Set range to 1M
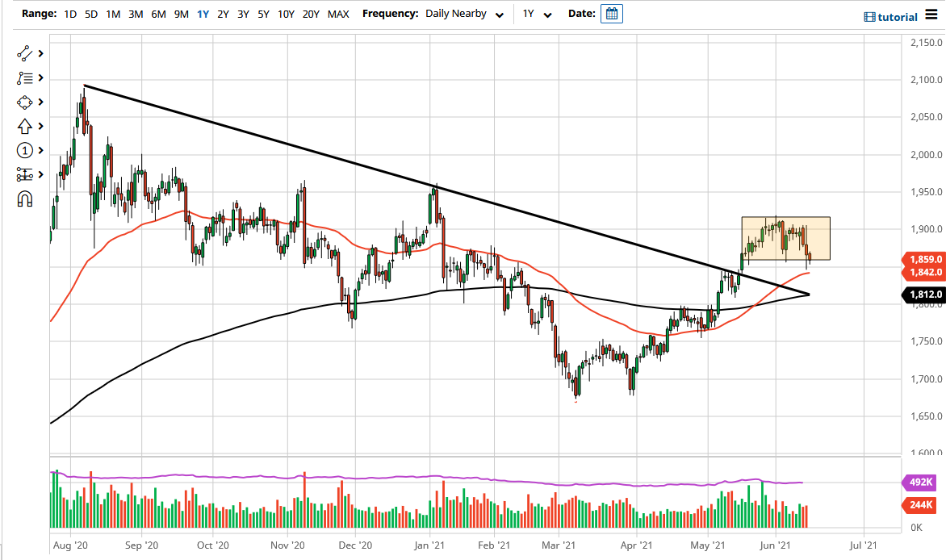946x560 pixels. (x=113, y=14)
